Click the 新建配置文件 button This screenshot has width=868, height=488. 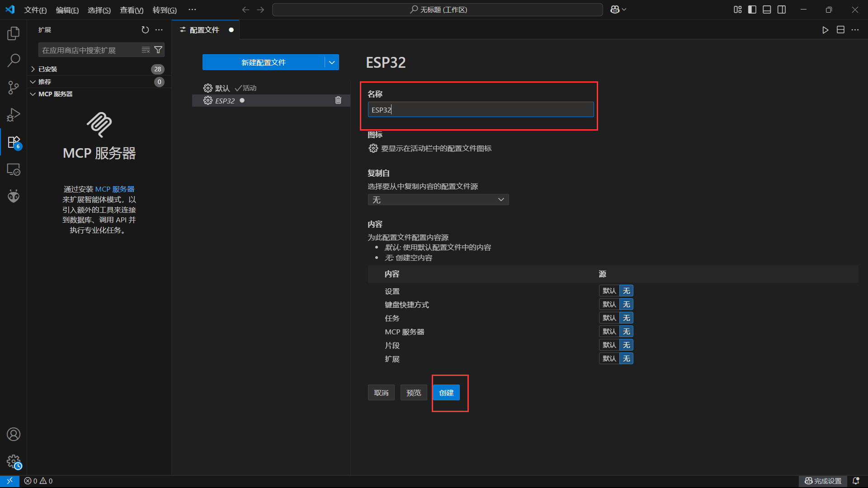coord(264,62)
